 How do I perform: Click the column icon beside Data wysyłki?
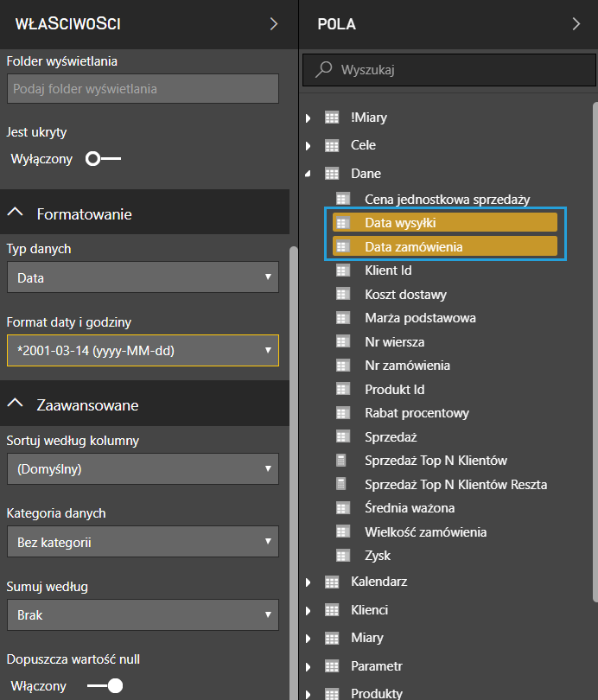pyautogui.click(x=341, y=223)
